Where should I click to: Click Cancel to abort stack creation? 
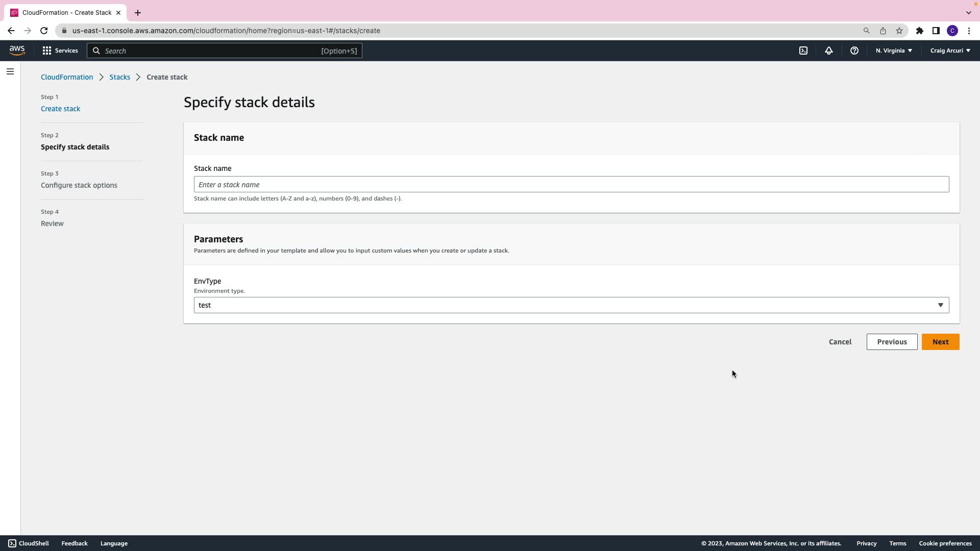[x=840, y=342]
